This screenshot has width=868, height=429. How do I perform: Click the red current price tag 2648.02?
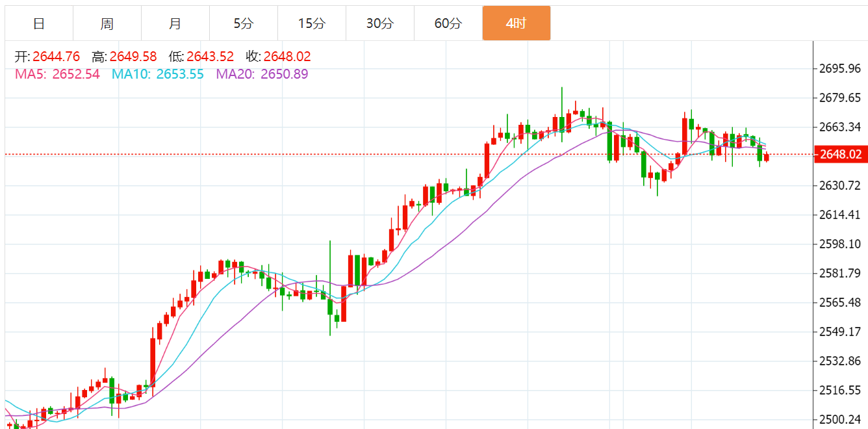pyautogui.click(x=841, y=154)
